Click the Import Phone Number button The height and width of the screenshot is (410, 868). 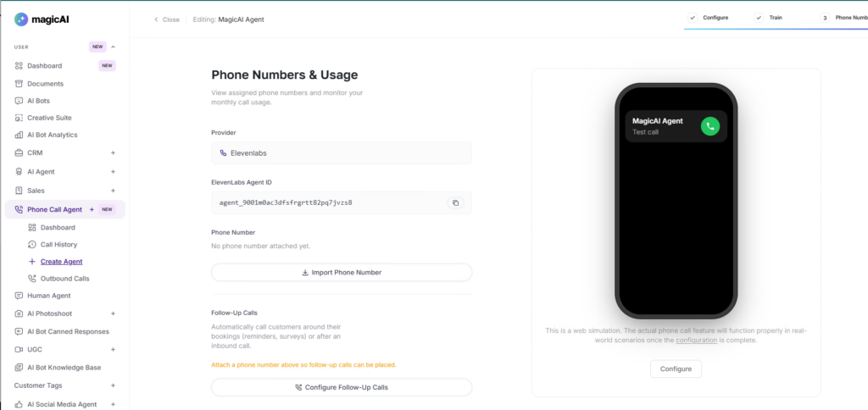342,272
